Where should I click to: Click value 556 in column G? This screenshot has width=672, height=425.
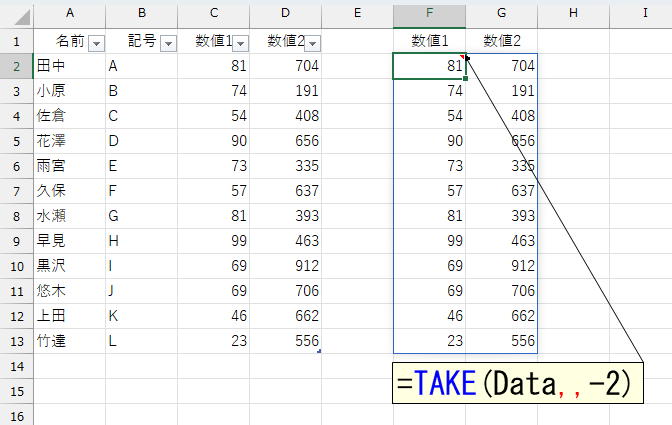(501, 341)
